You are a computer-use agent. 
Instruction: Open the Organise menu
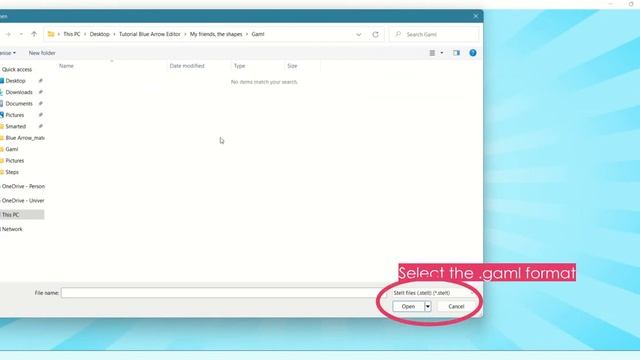click(8, 53)
